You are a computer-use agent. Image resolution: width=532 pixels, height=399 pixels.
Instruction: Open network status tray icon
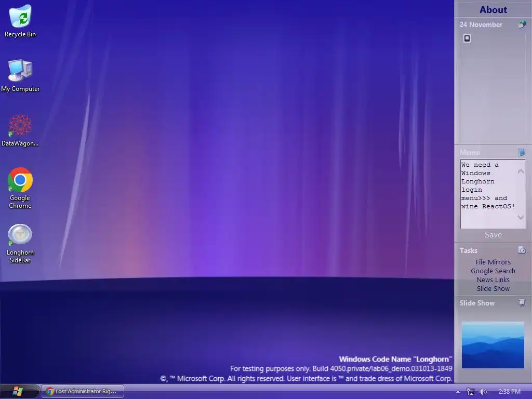471,392
